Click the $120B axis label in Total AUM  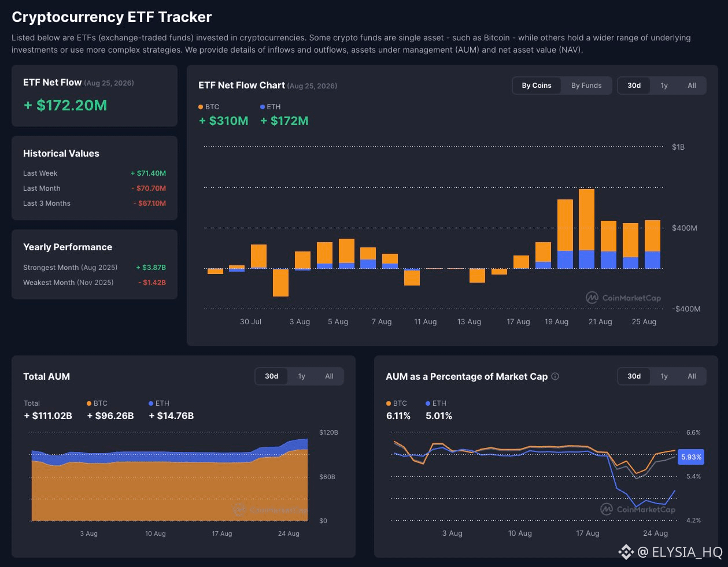click(x=328, y=432)
